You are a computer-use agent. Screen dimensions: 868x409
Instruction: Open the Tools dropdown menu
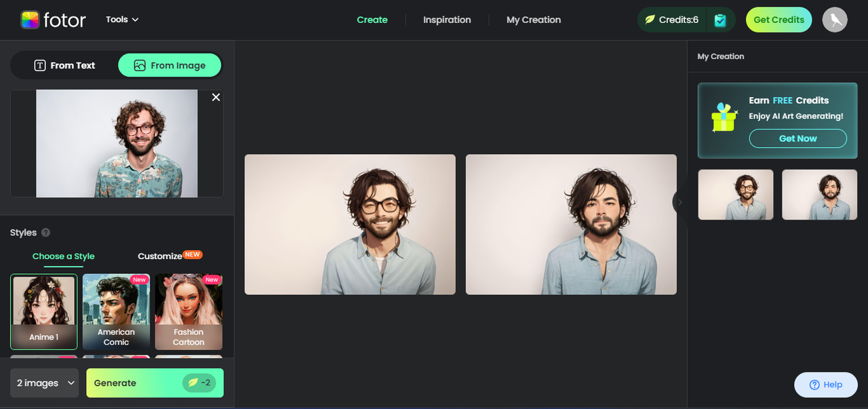pos(122,20)
